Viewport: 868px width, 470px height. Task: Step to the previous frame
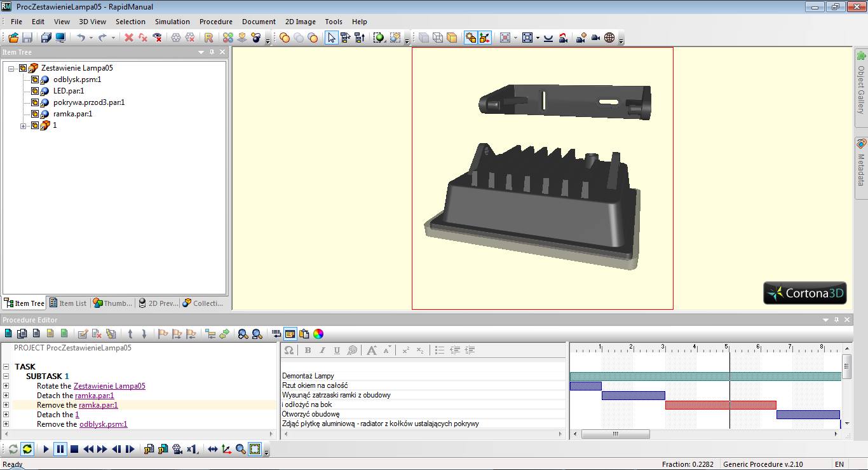click(x=116, y=449)
